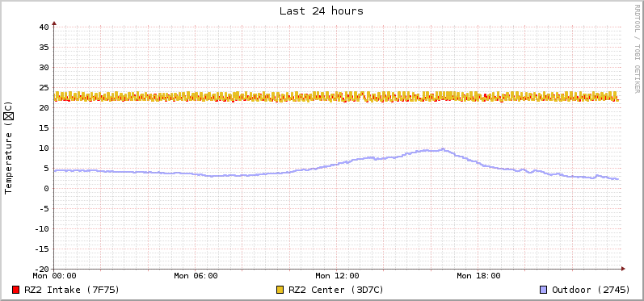This screenshot has width=644, height=301.
Task: Select the RZ2 Intake (7F75) legend label
Action: [72, 290]
